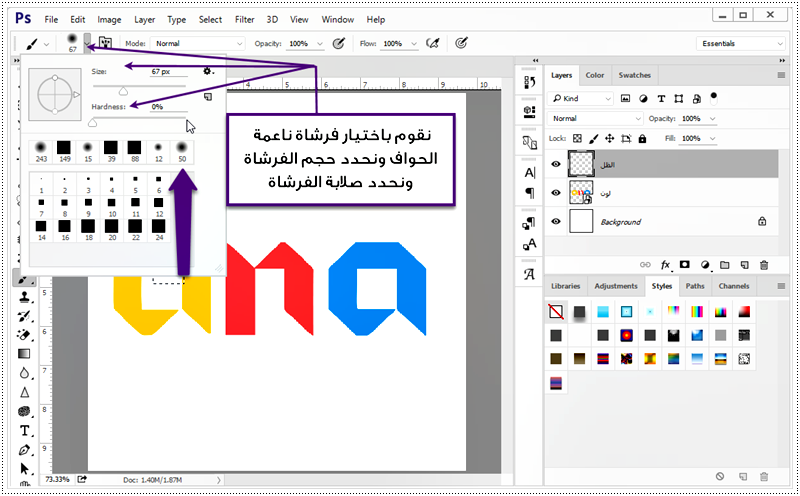The image size is (800, 496).
Task: Create new fill or adjustment layer icon
Action: pyautogui.click(x=705, y=265)
